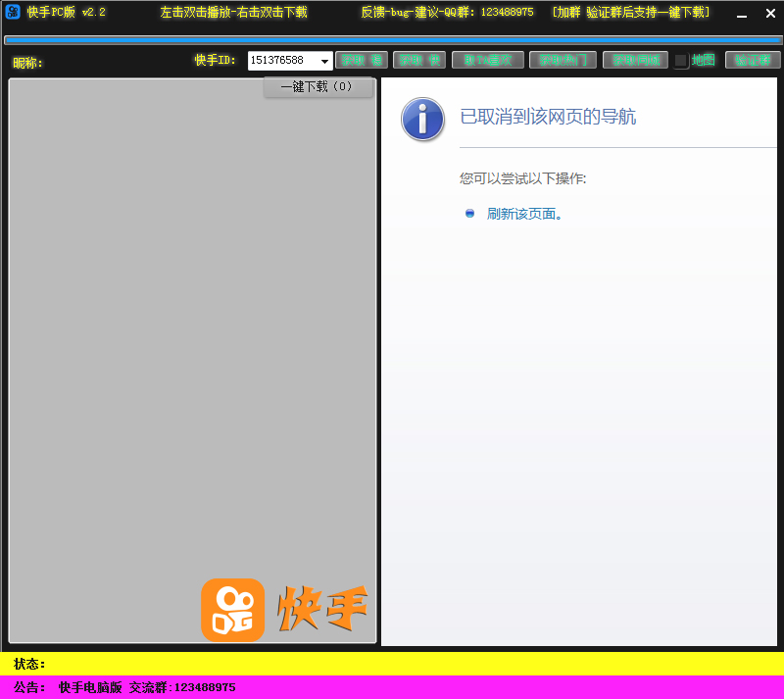The image size is (784, 699).
Task: Toggle the 地图 checkbox
Action: tap(680, 61)
